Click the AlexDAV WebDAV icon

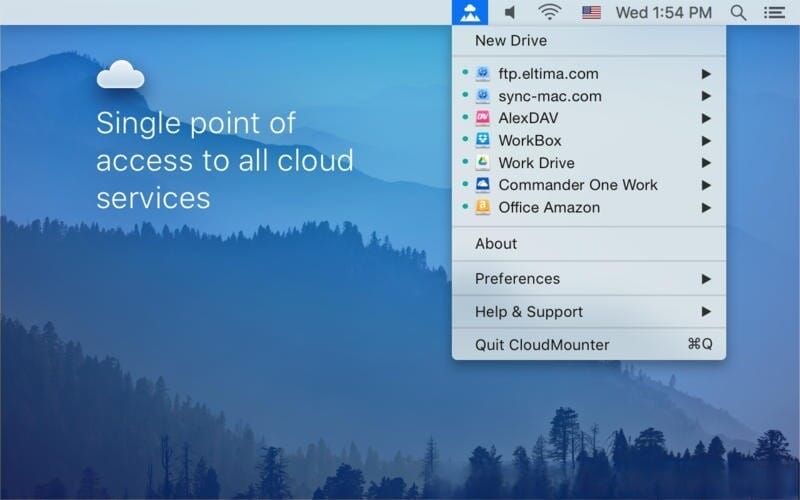coord(483,118)
